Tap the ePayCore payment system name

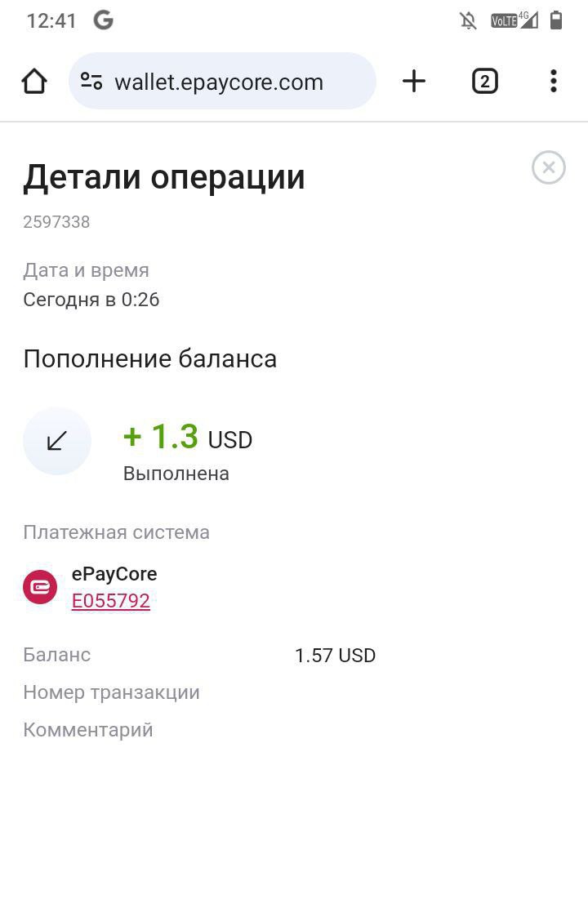click(x=114, y=574)
